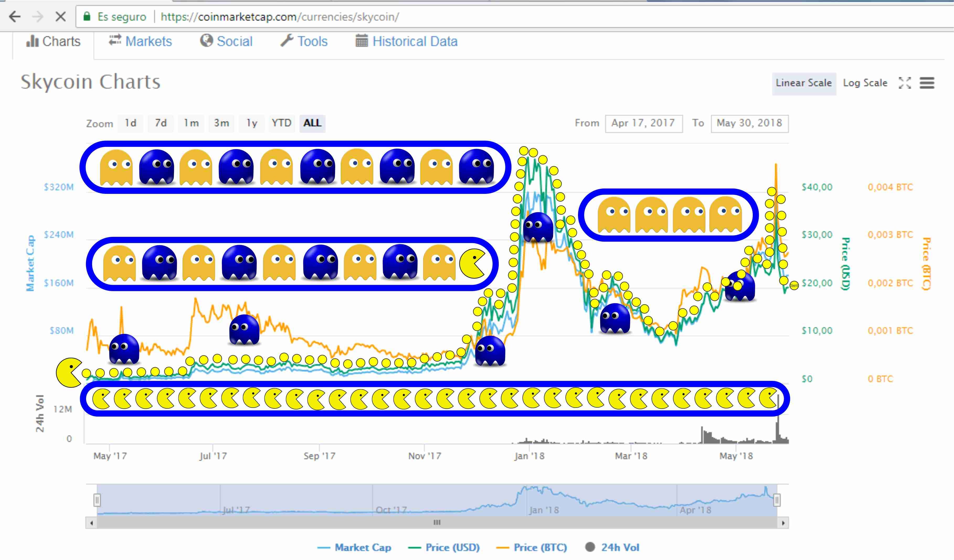Open the chart hamburger menu
The width and height of the screenshot is (954, 560).
(x=927, y=83)
